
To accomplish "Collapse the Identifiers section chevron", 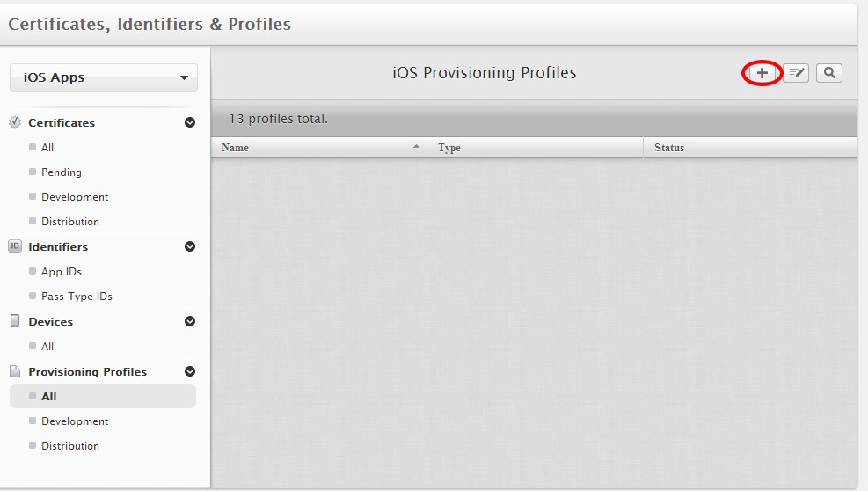I will [x=190, y=246].
